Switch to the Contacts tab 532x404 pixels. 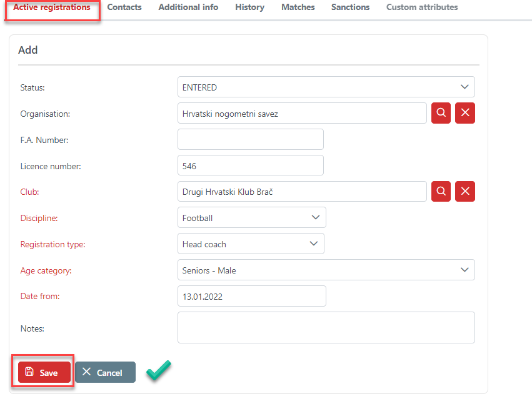124,7
